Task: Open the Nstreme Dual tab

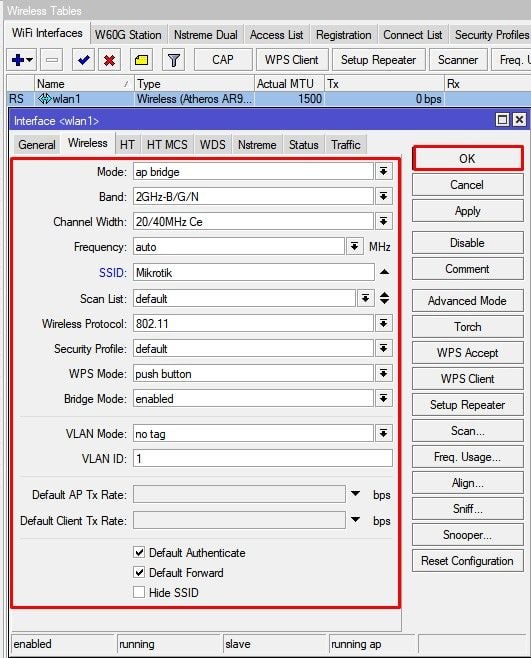Action: (x=206, y=35)
